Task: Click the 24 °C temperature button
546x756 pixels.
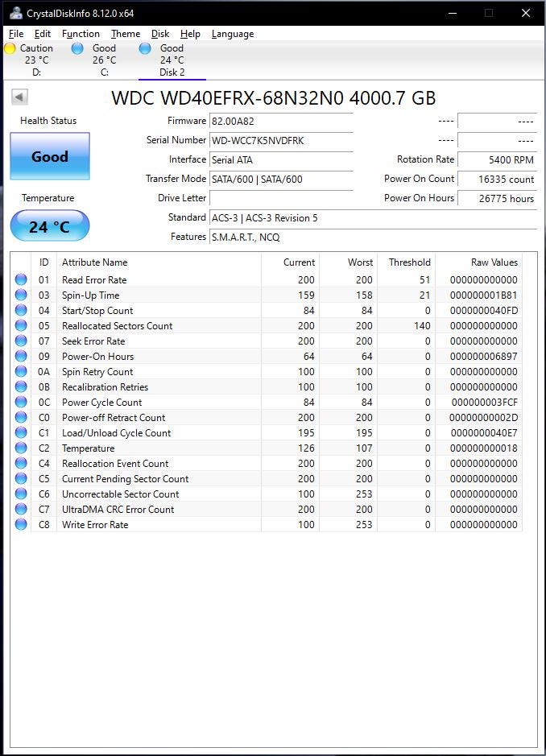Action: pos(50,225)
